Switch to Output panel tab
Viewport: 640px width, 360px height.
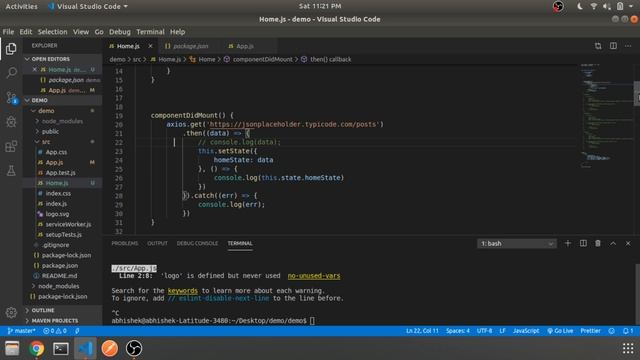[157, 243]
